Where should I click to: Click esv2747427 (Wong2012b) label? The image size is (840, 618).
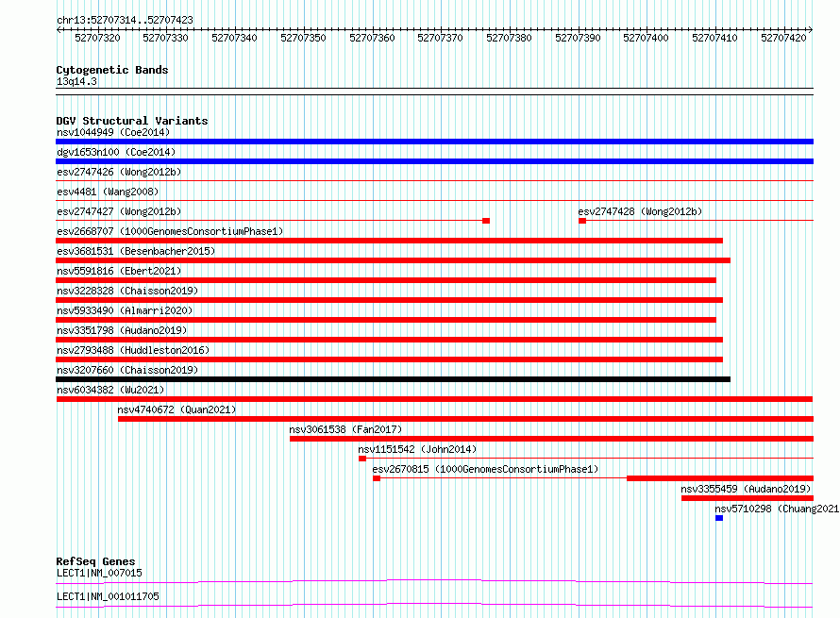(119, 211)
